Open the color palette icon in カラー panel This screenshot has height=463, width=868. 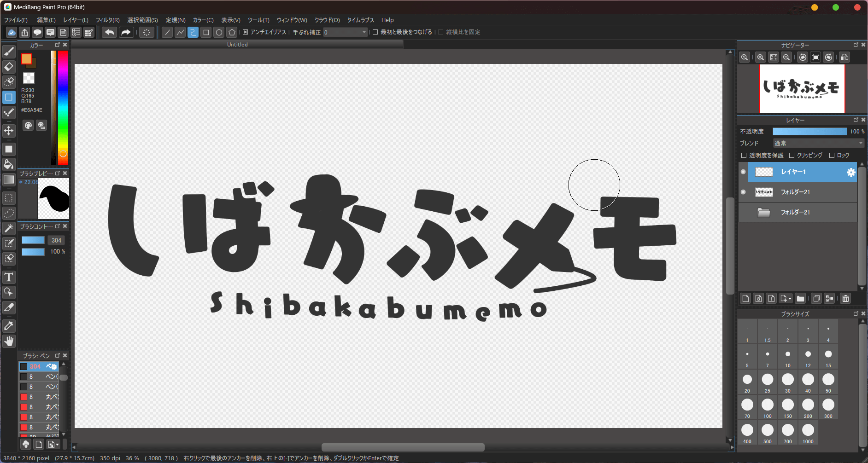pyautogui.click(x=29, y=126)
